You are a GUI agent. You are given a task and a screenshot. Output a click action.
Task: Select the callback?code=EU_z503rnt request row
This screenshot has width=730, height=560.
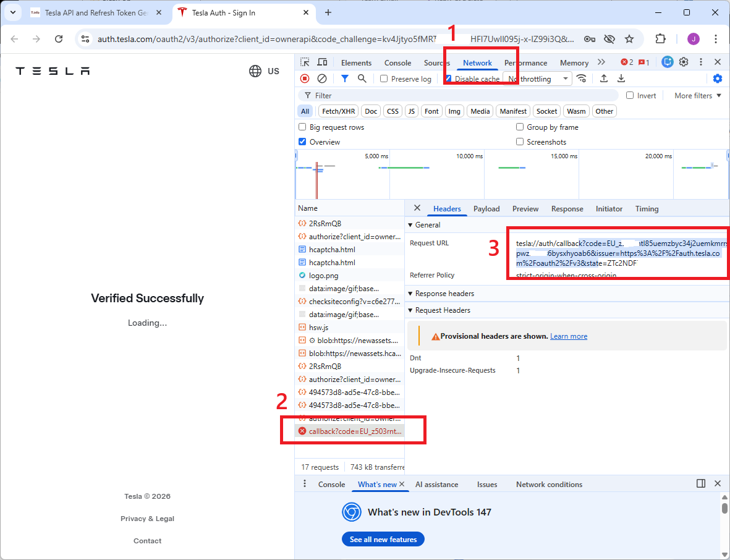[x=350, y=431]
